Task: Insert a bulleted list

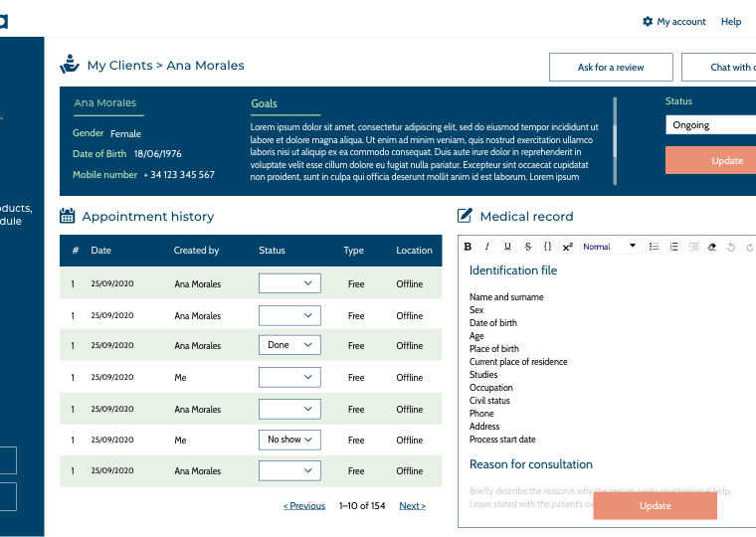Action: pyautogui.click(x=654, y=247)
